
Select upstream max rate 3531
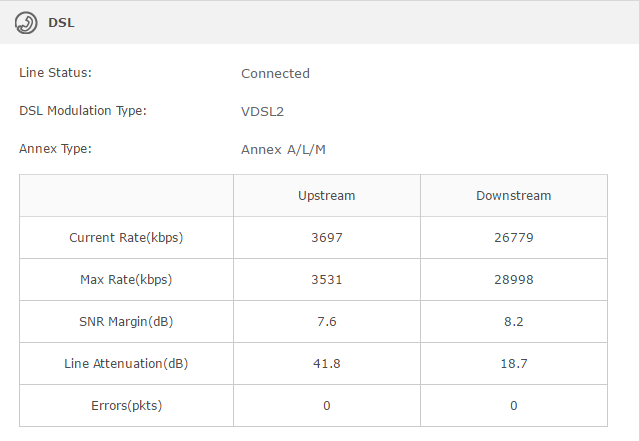point(327,280)
